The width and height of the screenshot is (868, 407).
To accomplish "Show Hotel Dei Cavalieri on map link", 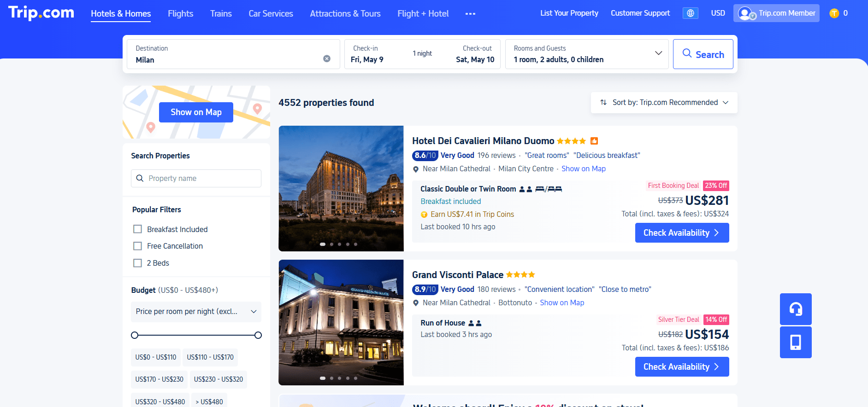I will [584, 169].
